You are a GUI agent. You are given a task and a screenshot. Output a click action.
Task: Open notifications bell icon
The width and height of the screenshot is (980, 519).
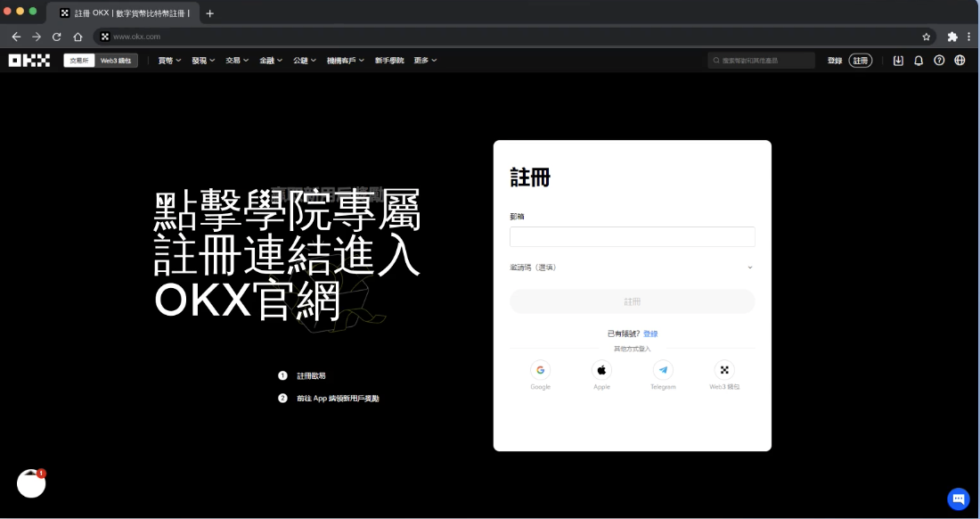tap(919, 61)
